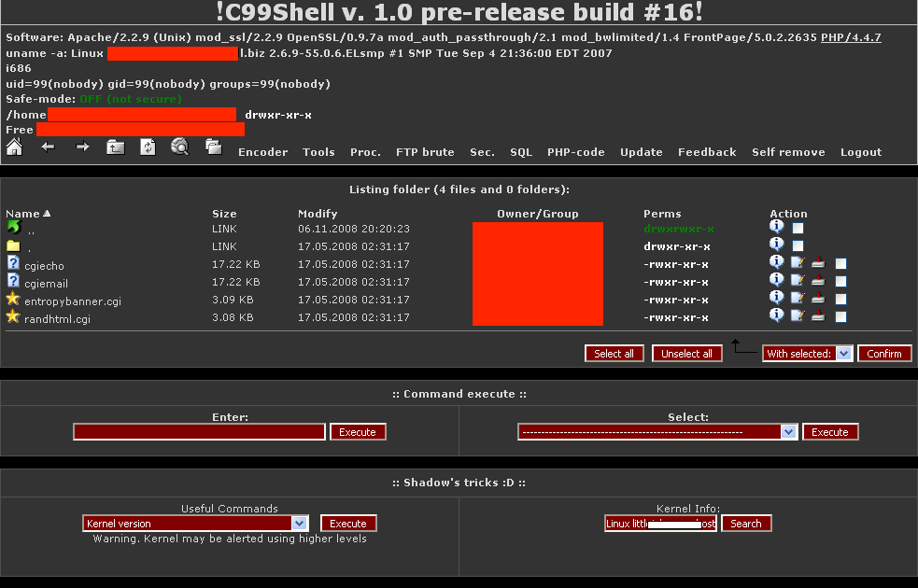Open the Sec. menu item
This screenshot has width=918, height=588.
tap(482, 152)
